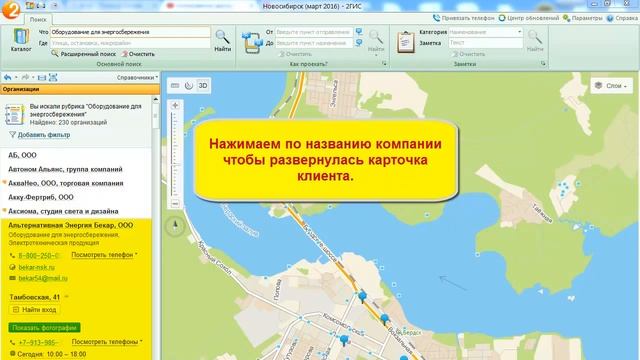Open Параметры settings
640x360 pixels.
pos(582,18)
